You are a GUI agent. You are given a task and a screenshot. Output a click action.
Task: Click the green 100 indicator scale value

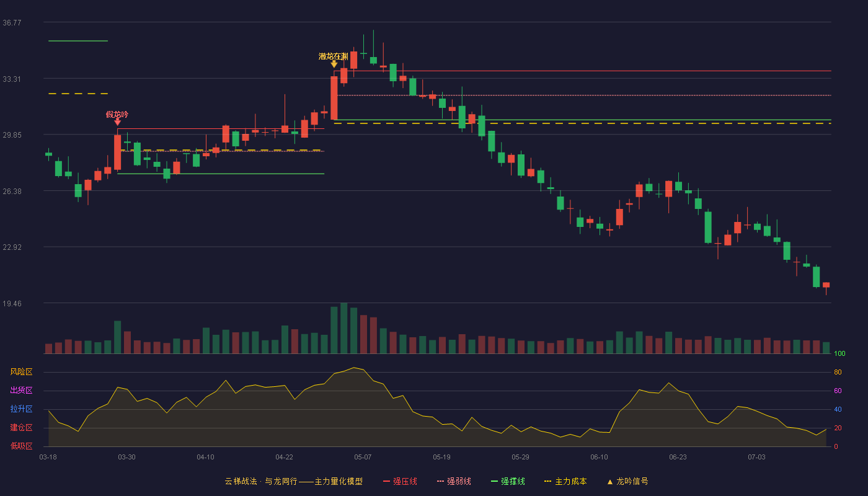coord(839,353)
